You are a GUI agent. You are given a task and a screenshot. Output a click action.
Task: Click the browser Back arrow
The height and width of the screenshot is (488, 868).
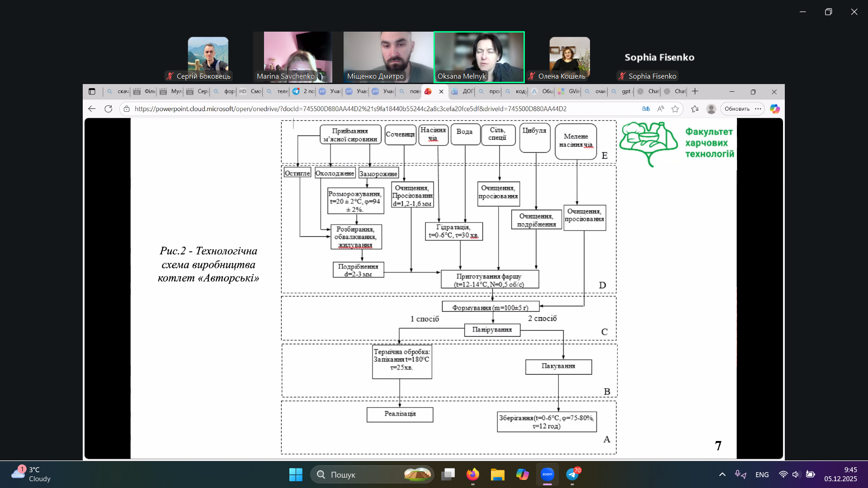[92, 109]
